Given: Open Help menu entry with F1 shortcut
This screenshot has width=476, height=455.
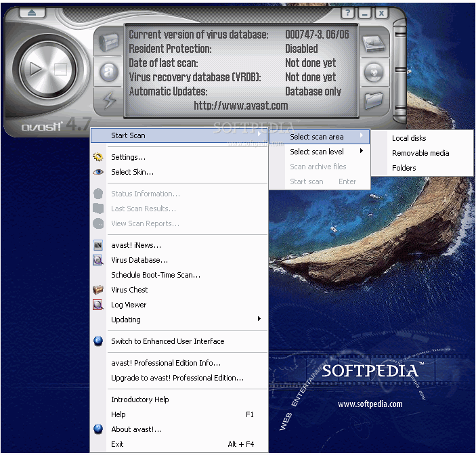Looking at the screenshot, I should click(x=179, y=414).
